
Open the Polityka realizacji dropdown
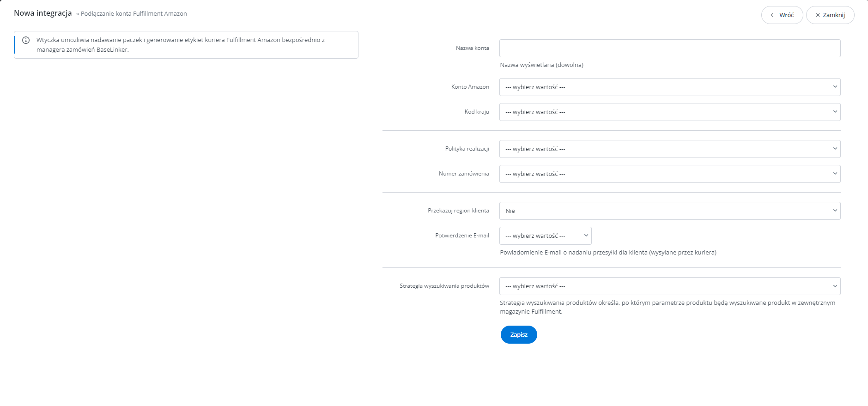click(x=670, y=149)
